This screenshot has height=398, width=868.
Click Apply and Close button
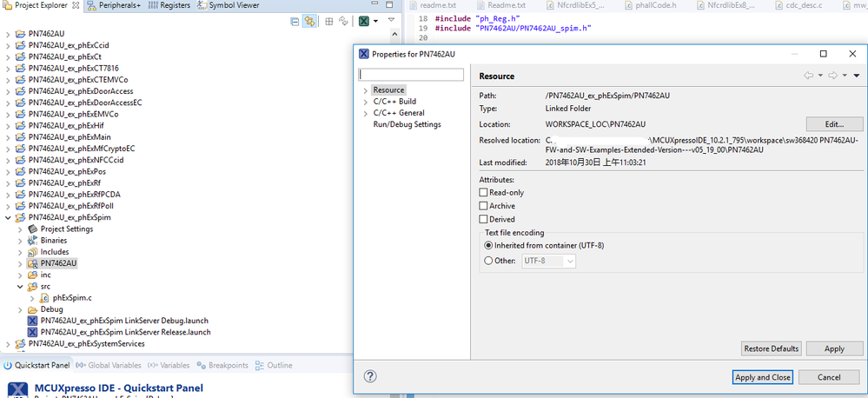pos(762,377)
